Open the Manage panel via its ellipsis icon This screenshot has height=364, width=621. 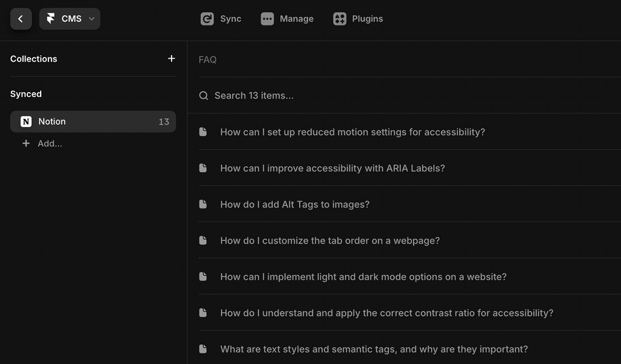click(x=267, y=19)
